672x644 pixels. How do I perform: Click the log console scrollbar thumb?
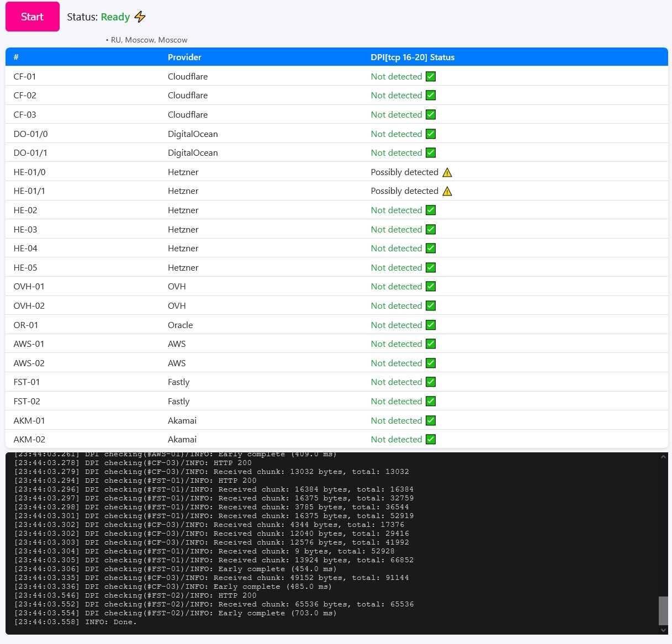[x=663, y=610]
